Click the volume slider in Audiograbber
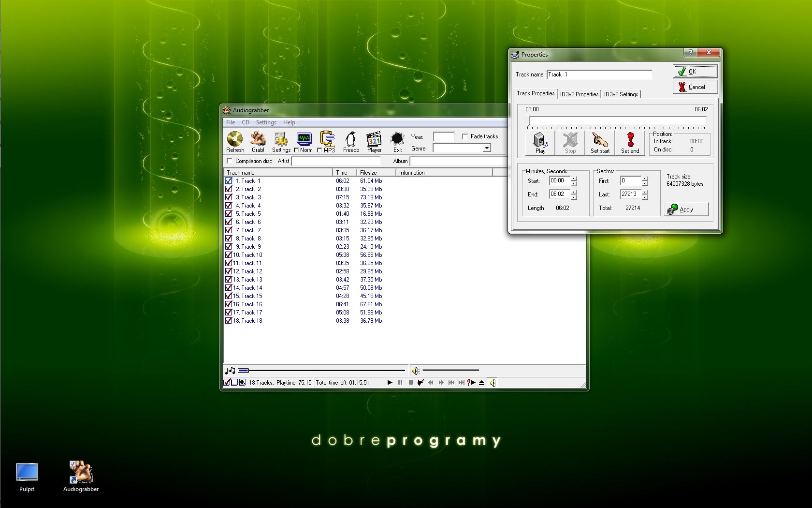This screenshot has height=508, width=812. [x=450, y=371]
